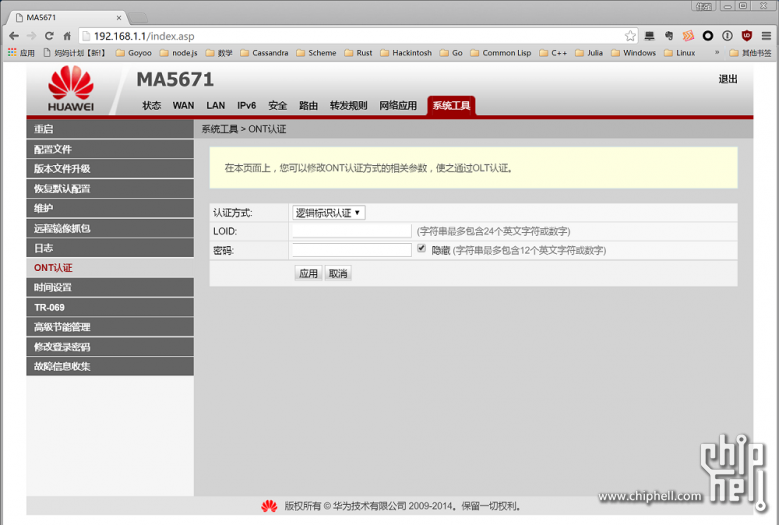Open the Cassandra bookmark folder
Image resolution: width=779 pixels, height=525 pixels.
(264, 53)
